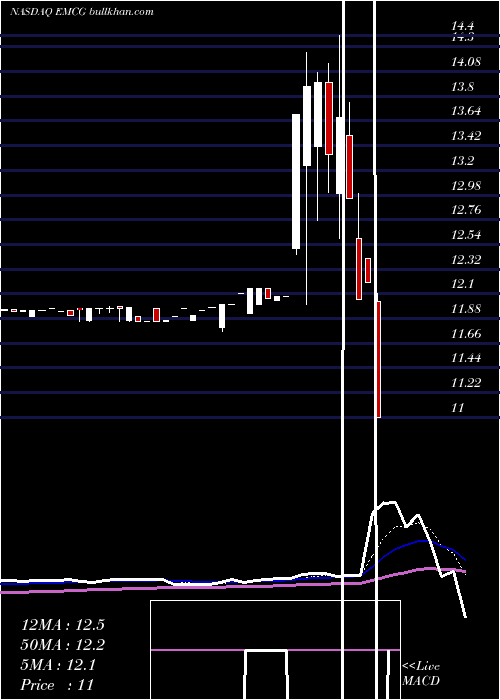Click the 11.44 price axis label
The height and width of the screenshot is (700, 500).
466,358
